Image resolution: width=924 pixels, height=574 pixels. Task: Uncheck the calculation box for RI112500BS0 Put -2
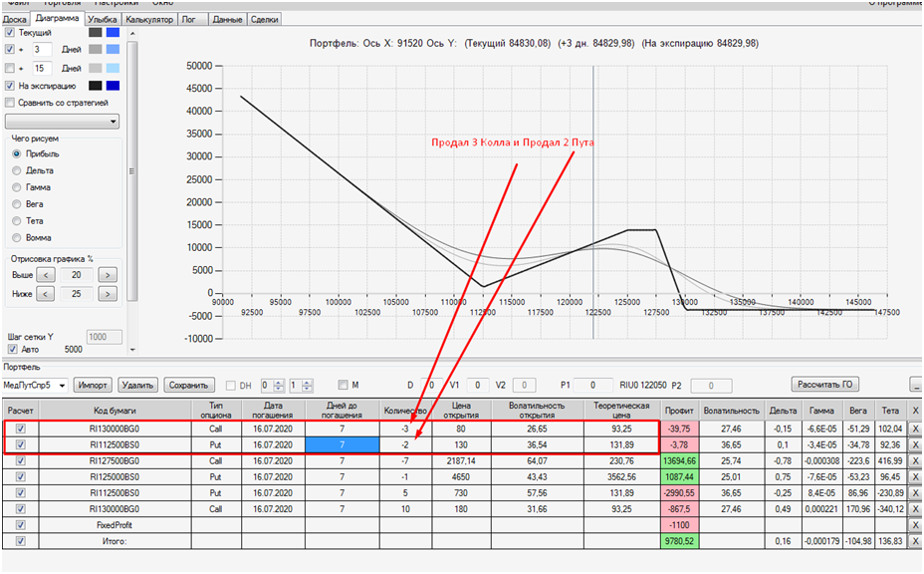click(x=21, y=444)
